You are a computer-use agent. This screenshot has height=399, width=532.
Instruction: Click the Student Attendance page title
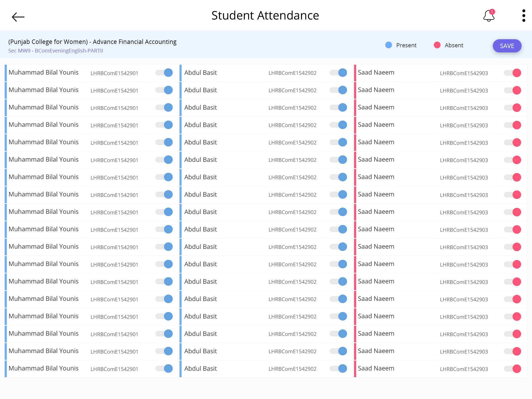point(265,16)
